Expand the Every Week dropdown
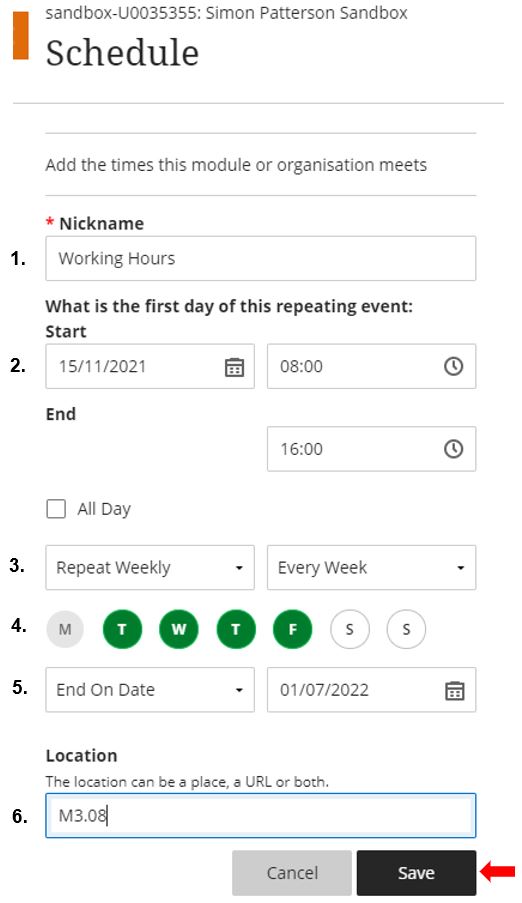The width and height of the screenshot is (522, 903). 372,567
